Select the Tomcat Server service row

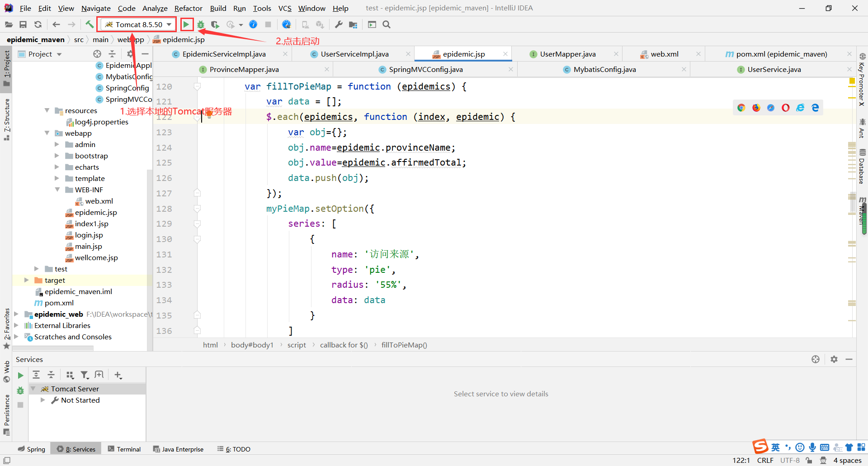click(x=87, y=389)
